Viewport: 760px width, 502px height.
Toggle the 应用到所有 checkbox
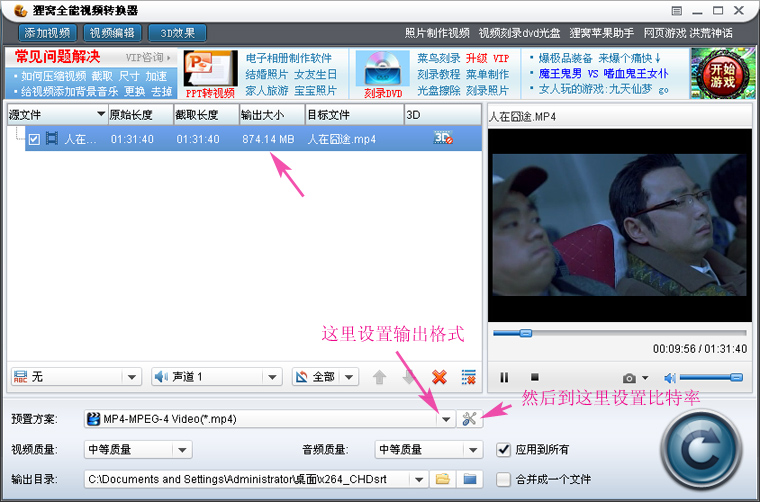(504, 449)
